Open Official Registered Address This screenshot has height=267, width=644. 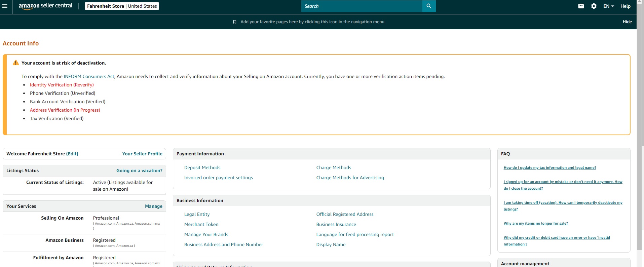point(345,214)
